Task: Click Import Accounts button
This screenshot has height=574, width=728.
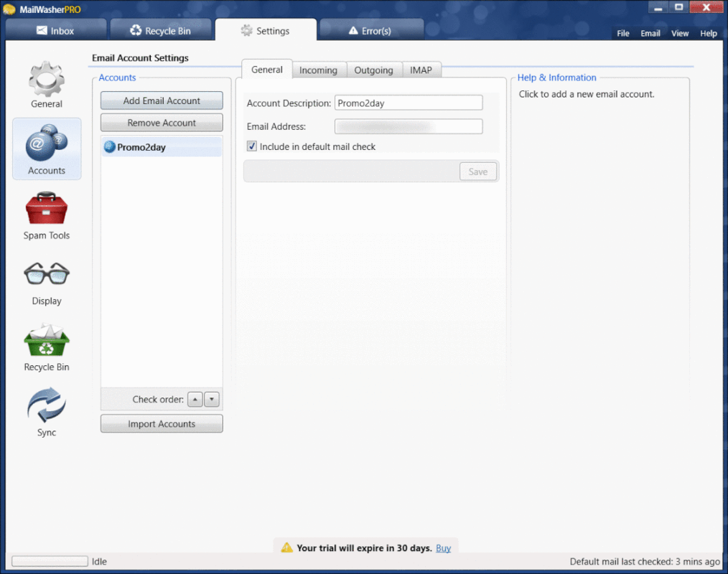Action: tap(162, 423)
